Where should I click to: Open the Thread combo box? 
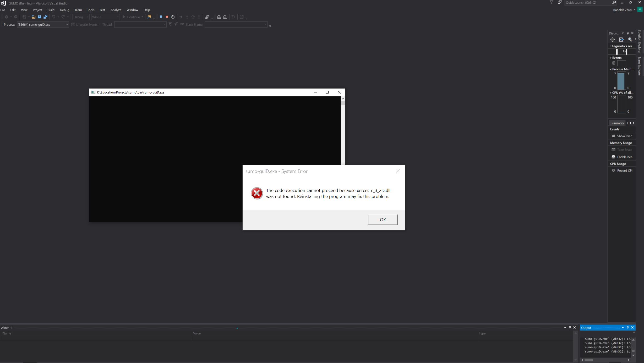click(x=140, y=25)
